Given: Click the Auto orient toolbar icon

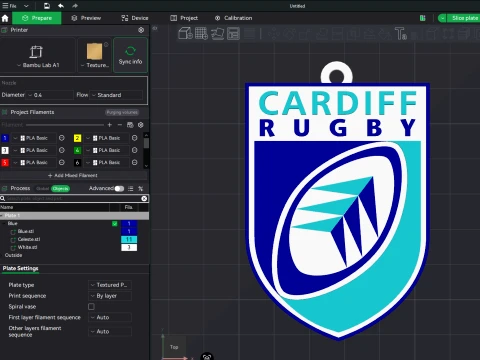Looking at the screenshot, I should (x=218, y=34).
